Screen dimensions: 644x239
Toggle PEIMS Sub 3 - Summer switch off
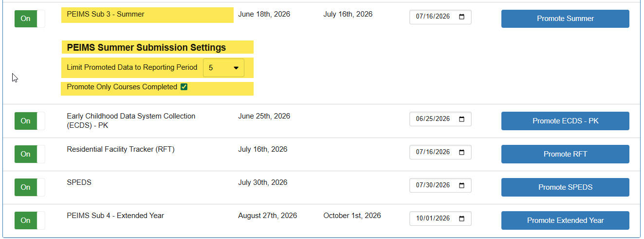pyautogui.click(x=29, y=19)
